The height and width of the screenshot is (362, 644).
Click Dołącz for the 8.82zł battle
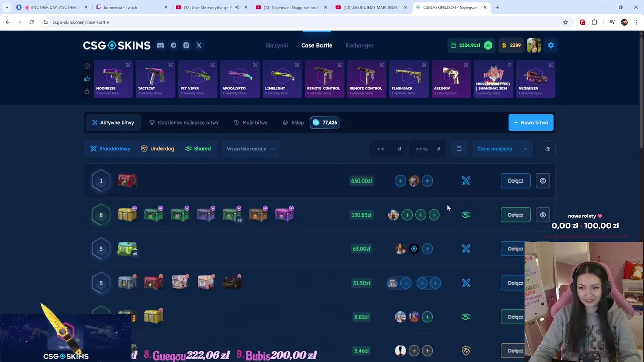click(513, 317)
